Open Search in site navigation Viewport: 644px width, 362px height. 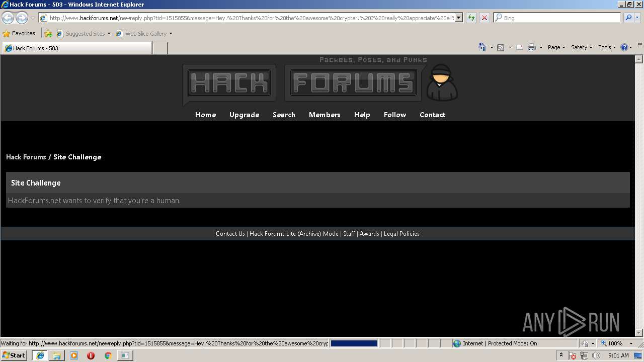(x=284, y=115)
